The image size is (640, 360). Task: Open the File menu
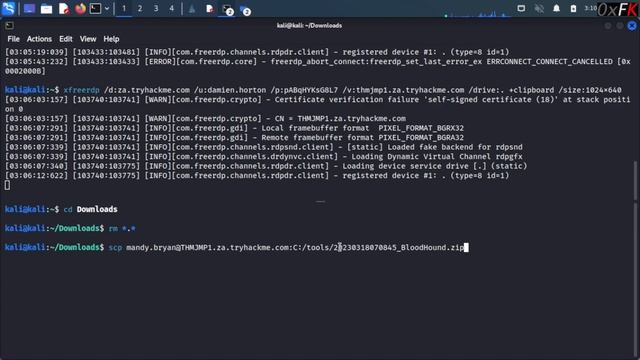pyautogui.click(x=13, y=39)
